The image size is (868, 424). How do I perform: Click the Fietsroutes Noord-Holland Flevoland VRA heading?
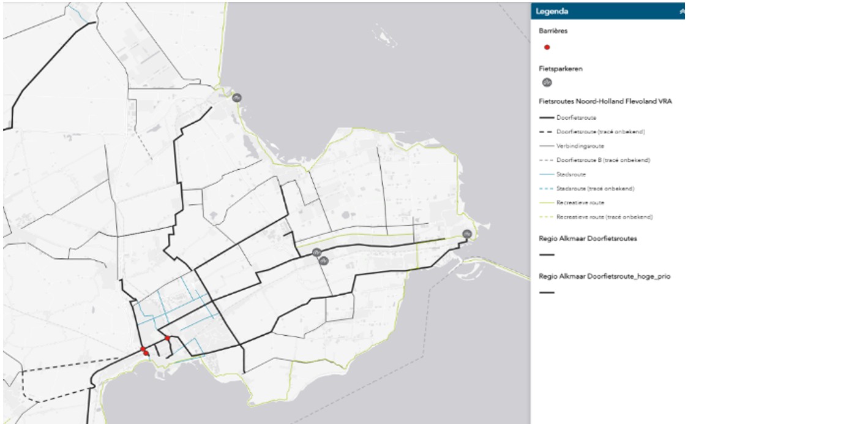(605, 102)
